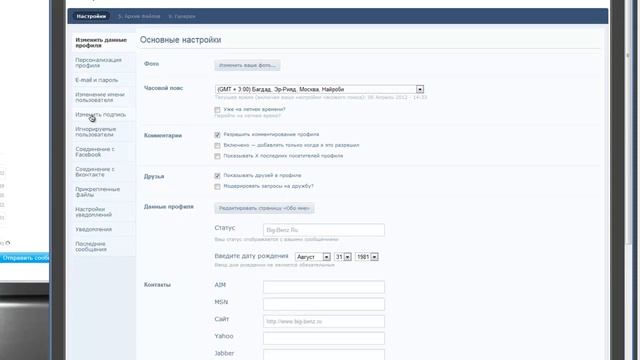The image size is (640, 360).
Task: Click the change your photo button
Action: (247, 65)
